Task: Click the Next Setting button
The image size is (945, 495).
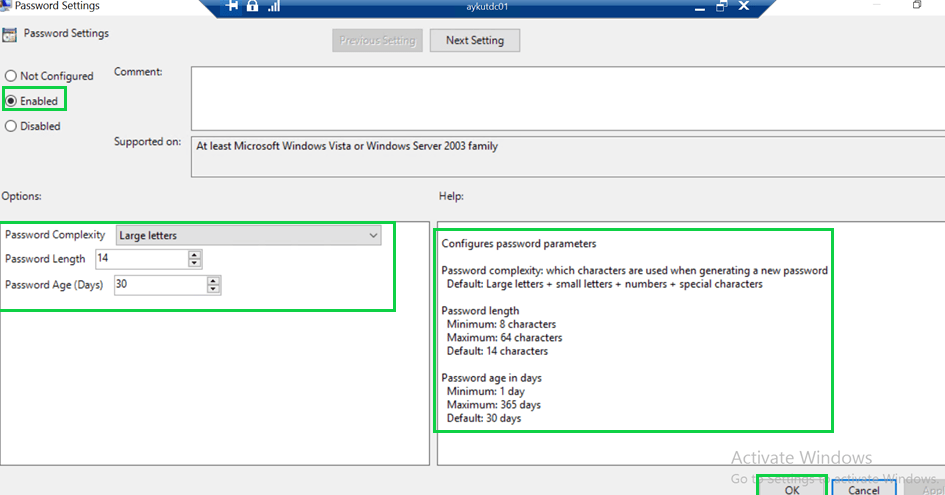Action: tap(474, 41)
